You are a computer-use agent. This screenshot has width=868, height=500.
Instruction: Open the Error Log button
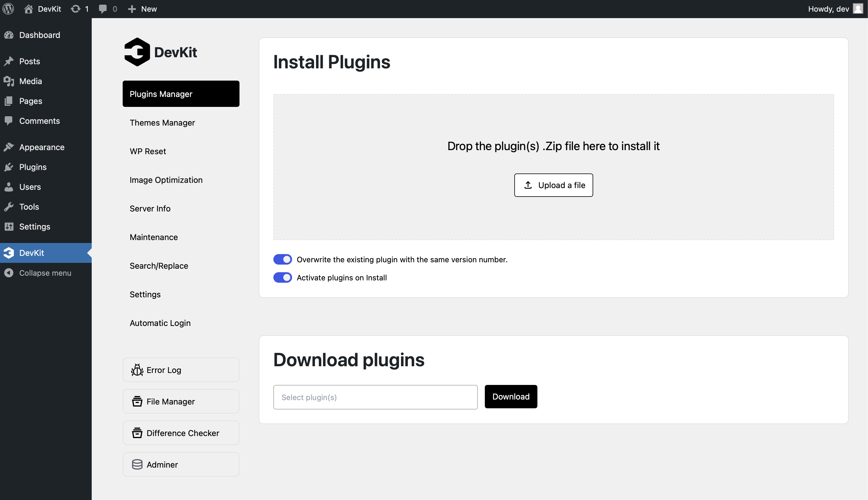coord(181,370)
